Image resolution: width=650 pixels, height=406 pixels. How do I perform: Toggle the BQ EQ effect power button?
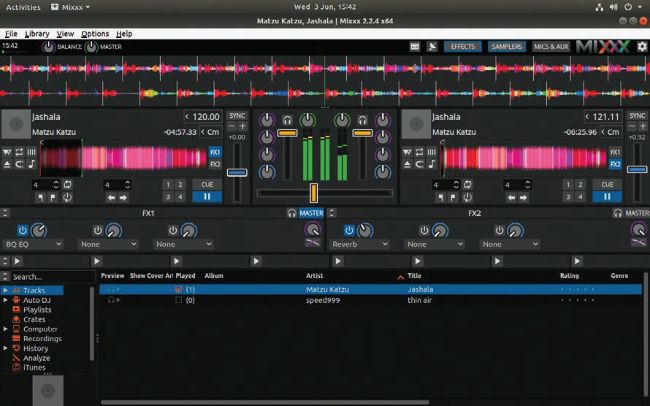[22, 229]
